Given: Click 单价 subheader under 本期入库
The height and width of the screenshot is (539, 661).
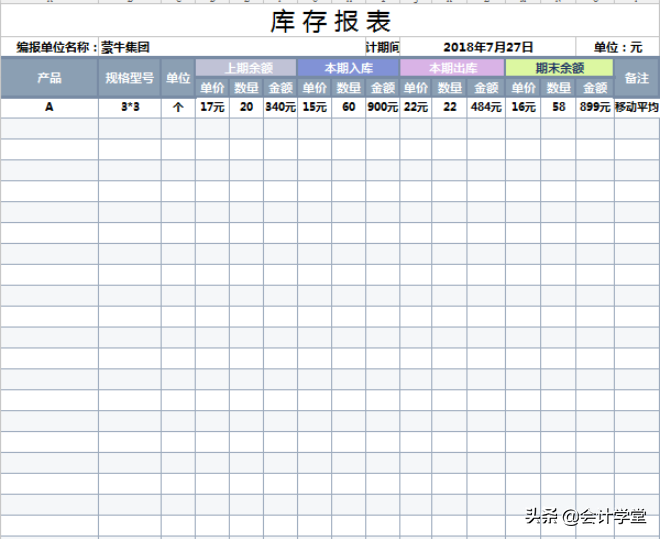Looking at the screenshot, I should 314,88.
